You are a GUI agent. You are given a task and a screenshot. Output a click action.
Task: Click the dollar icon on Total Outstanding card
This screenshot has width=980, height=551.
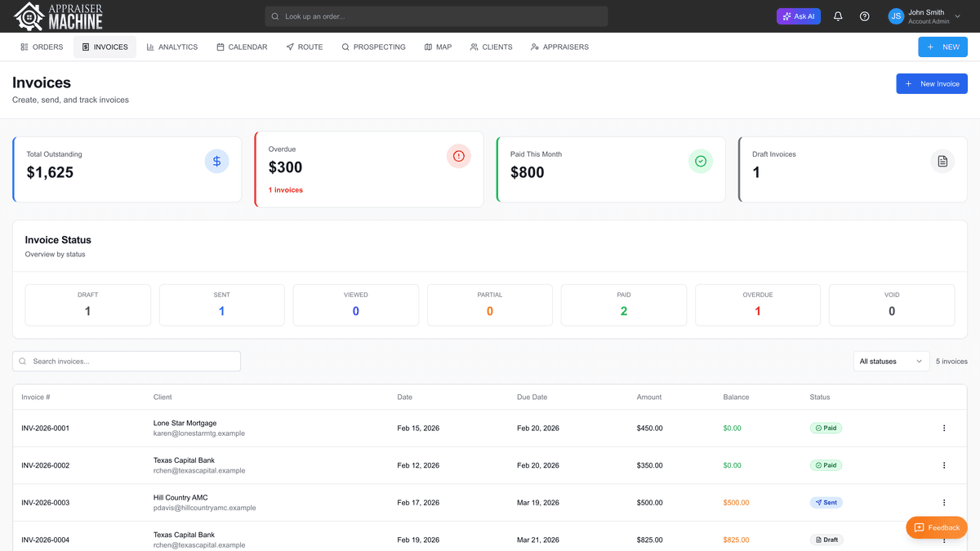[x=216, y=161]
